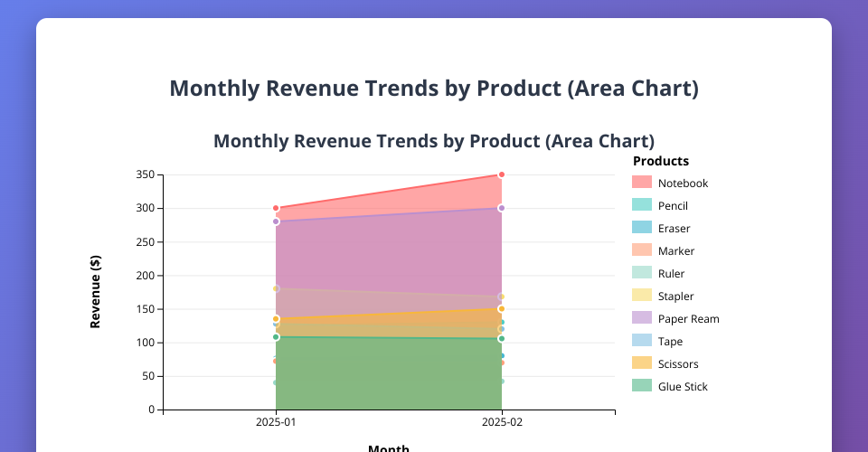Toggle the Scissors legend label
This screenshot has width=868, height=452.
coord(678,364)
